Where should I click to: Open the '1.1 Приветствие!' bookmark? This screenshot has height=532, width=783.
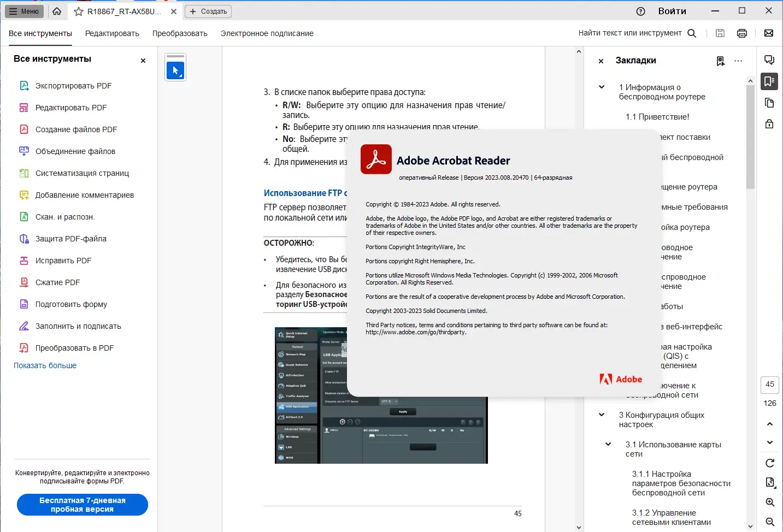[x=657, y=117]
